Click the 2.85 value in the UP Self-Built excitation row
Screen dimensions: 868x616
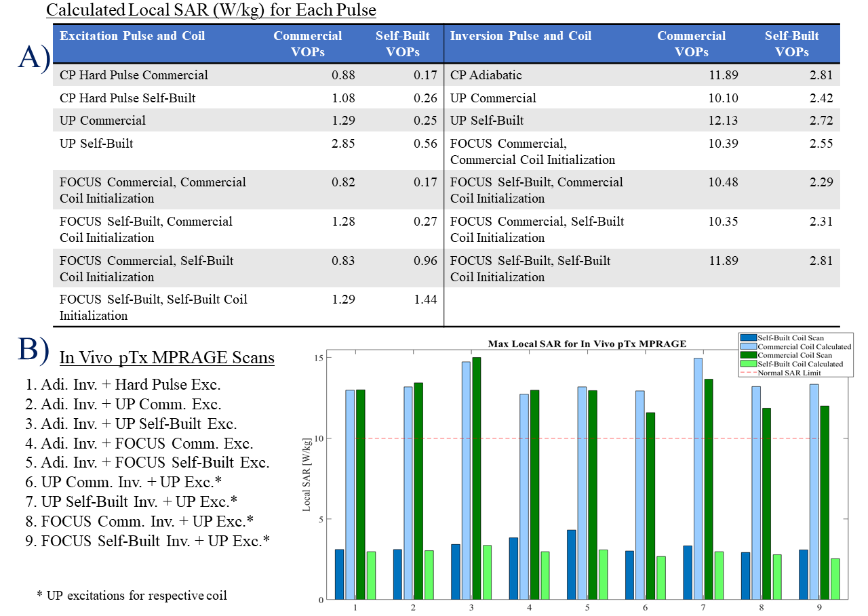tap(342, 144)
